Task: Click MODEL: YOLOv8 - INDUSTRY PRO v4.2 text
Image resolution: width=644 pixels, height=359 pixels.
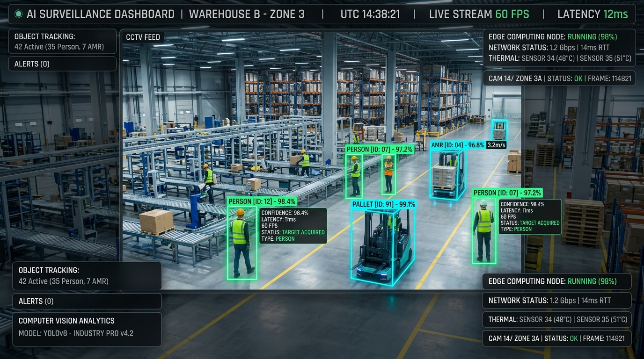Action: (x=76, y=333)
